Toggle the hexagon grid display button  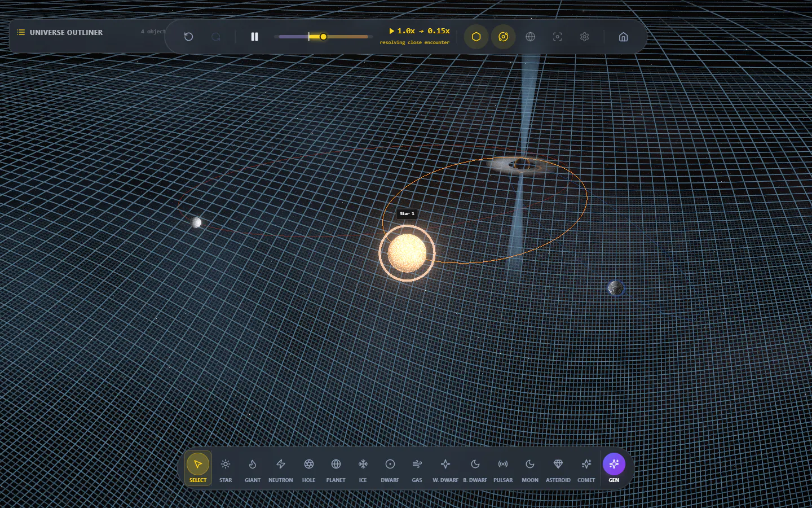point(476,37)
